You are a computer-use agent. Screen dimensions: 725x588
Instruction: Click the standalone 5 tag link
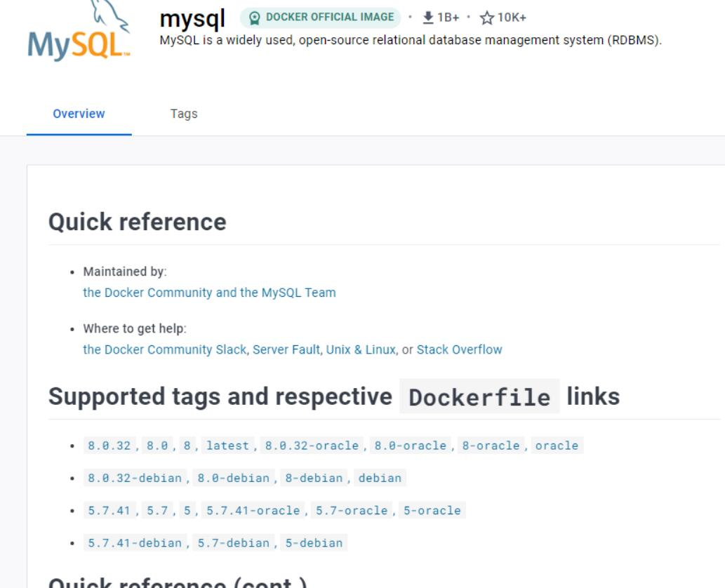(x=187, y=510)
